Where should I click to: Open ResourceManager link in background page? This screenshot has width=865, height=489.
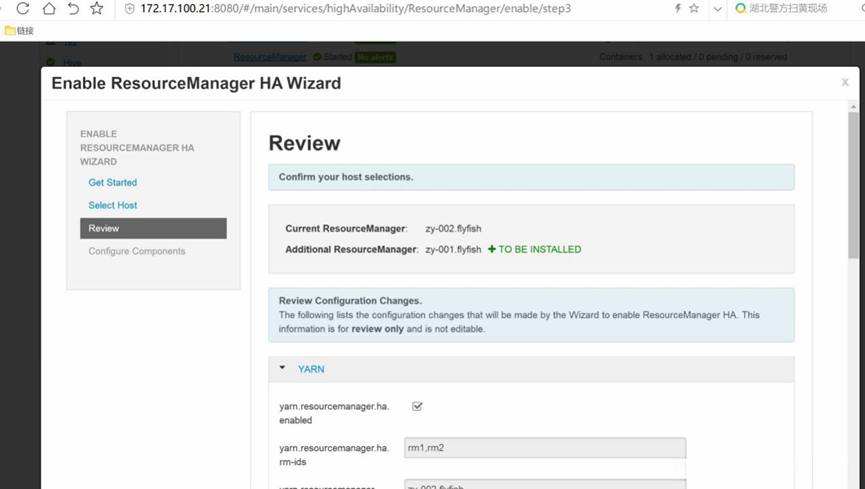pos(270,57)
